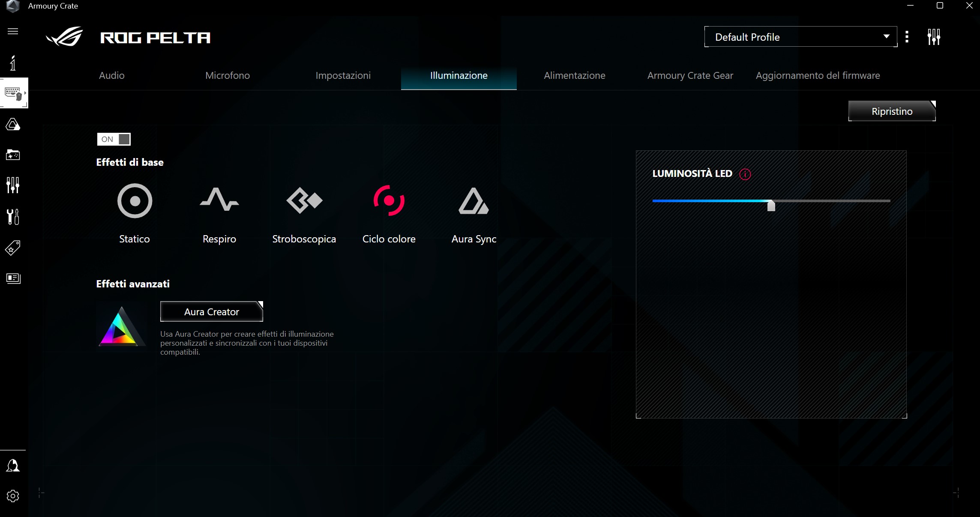Screen dimensions: 980x517
Task: Select the Ciclo colore effect
Action: coord(389,214)
